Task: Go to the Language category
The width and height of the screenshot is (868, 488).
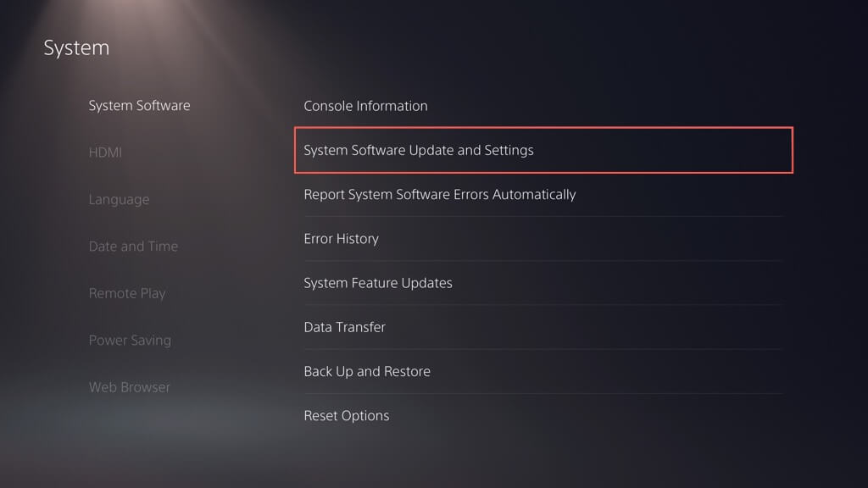Action: pos(119,200)
